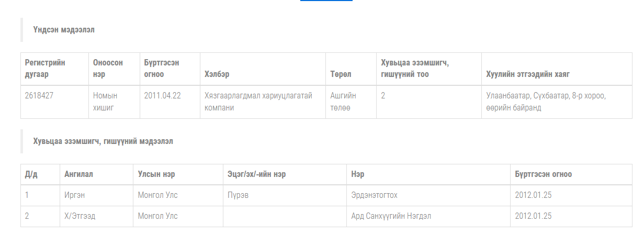The width and height of the screenshot is (644, 234).
Task: Click the Хязгаарлагдмал хариуцлагатай компани cell
Action: click(258, 102)
